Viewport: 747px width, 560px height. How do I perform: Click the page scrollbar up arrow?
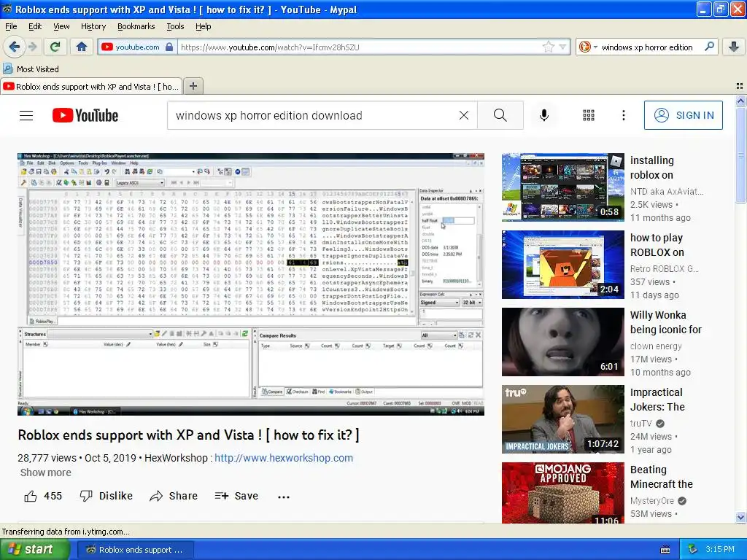[740, 101]
